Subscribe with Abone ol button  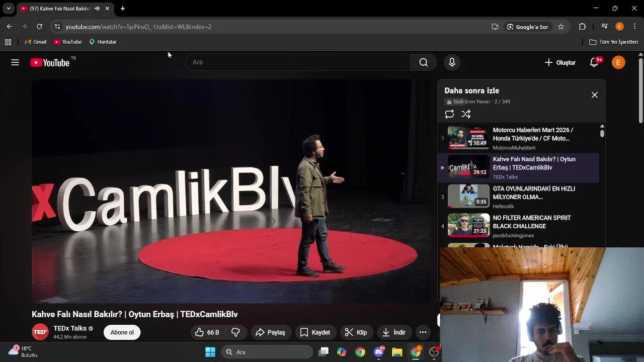(x=122, y=332)
